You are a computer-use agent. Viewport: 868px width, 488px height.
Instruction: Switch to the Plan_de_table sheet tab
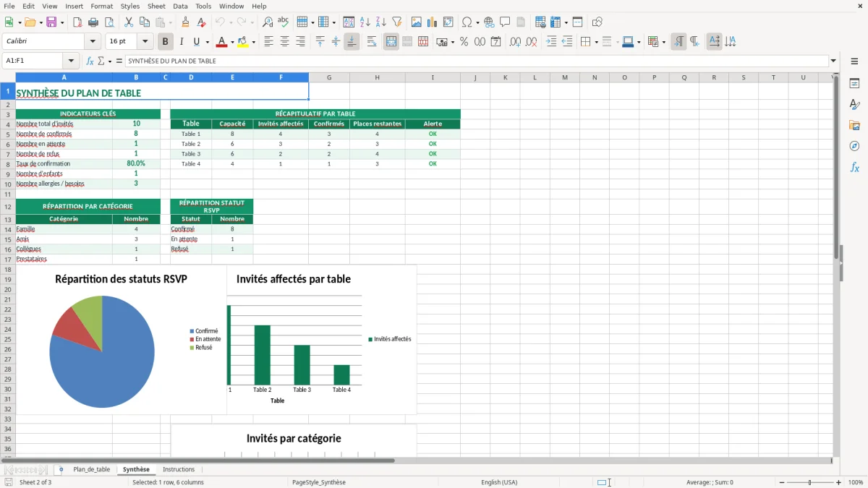point(92,470)
